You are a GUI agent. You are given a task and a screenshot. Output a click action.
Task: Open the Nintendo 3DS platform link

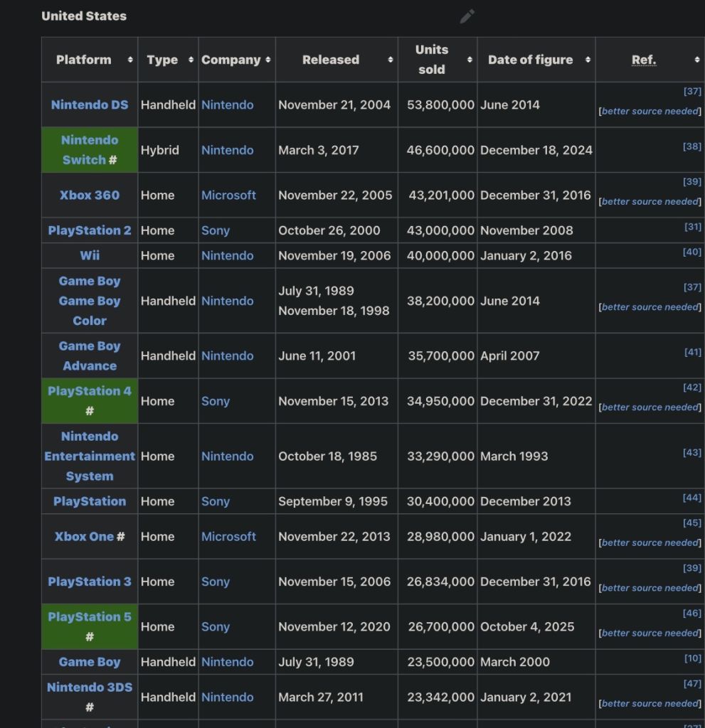(x=90, y=687)
